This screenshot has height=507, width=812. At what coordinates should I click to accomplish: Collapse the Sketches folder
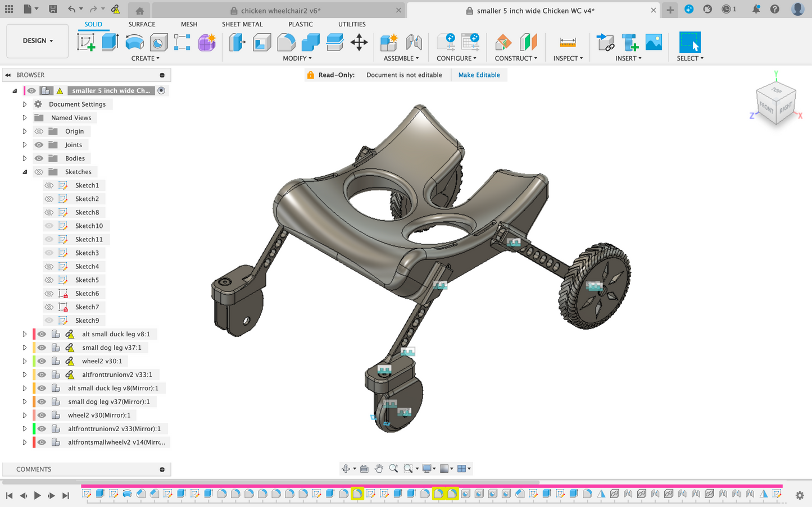pyautogui.click(x=25, y=172)
